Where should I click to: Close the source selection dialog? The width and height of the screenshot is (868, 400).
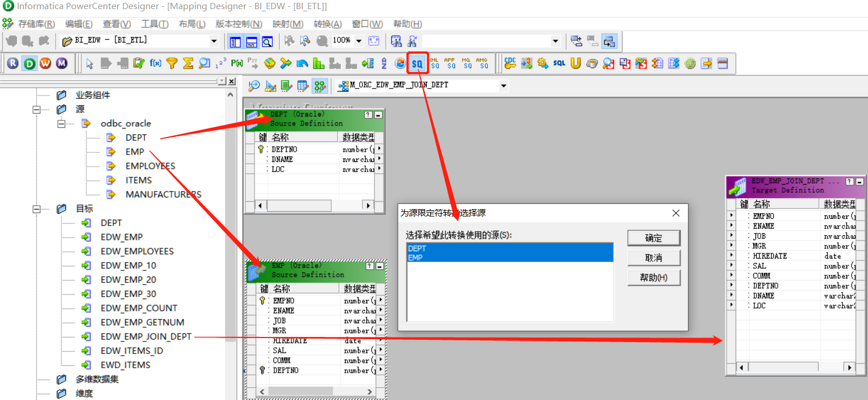[676, 213]
